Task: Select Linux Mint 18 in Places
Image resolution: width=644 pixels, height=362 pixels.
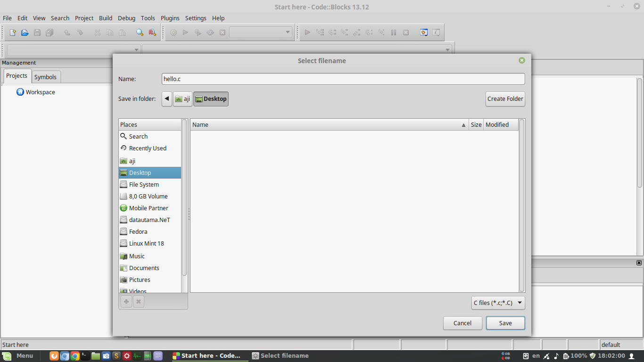Action: click(149, 243)
